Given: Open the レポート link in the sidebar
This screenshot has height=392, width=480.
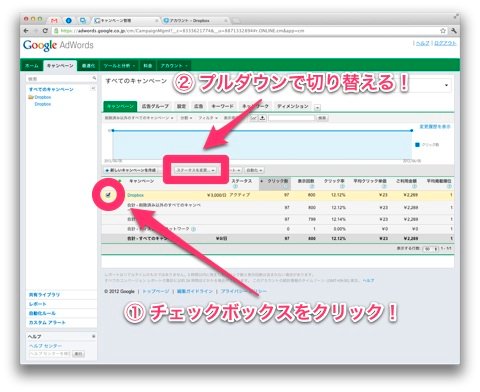Looking at the screenshot, I should [x=38, y=304].
